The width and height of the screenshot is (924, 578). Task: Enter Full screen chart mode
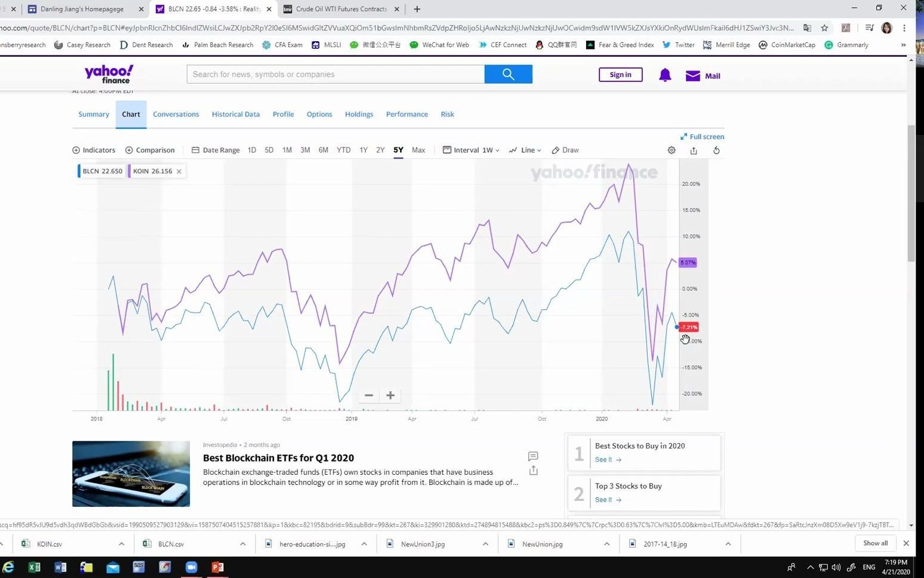click(x=702, y=137)
